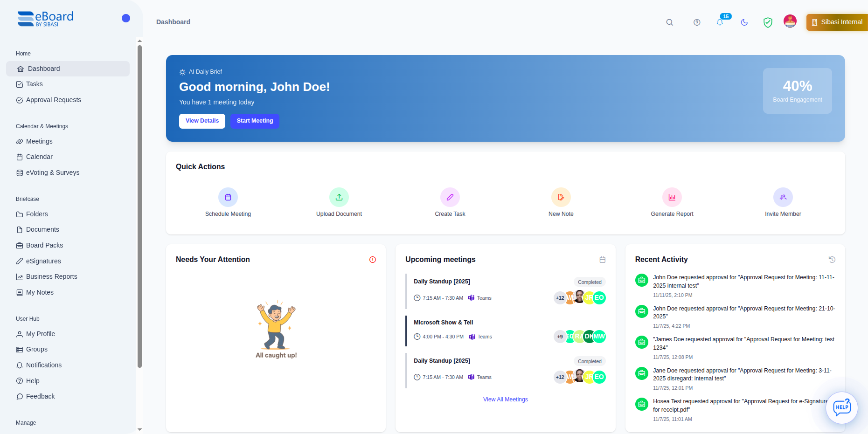
Task: Toggle dark mode moon icon
Action: (x=744, y=22)
